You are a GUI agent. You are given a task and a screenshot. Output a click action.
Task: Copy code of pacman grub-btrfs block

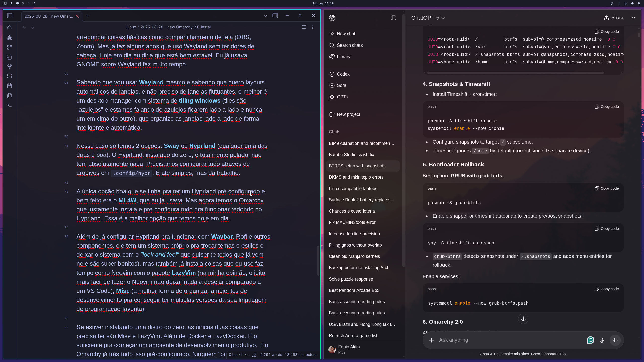pos(607,188)
